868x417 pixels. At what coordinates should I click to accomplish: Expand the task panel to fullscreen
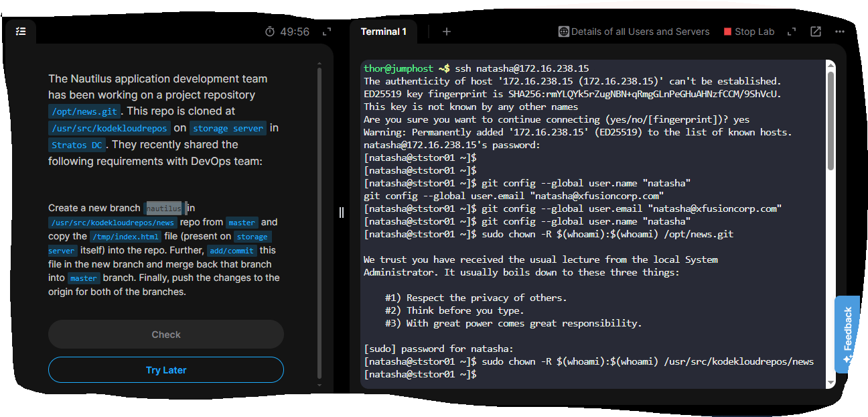coord(327,32)
